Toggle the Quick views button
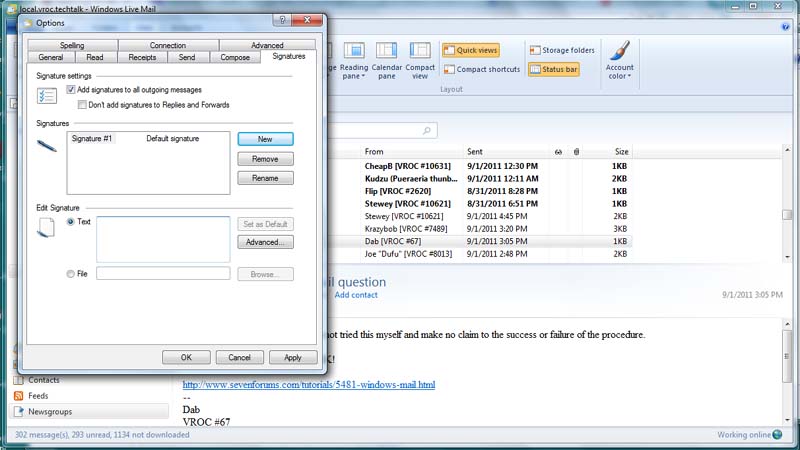This screenshot has height=450, width=800. click(x=470, y=50)
